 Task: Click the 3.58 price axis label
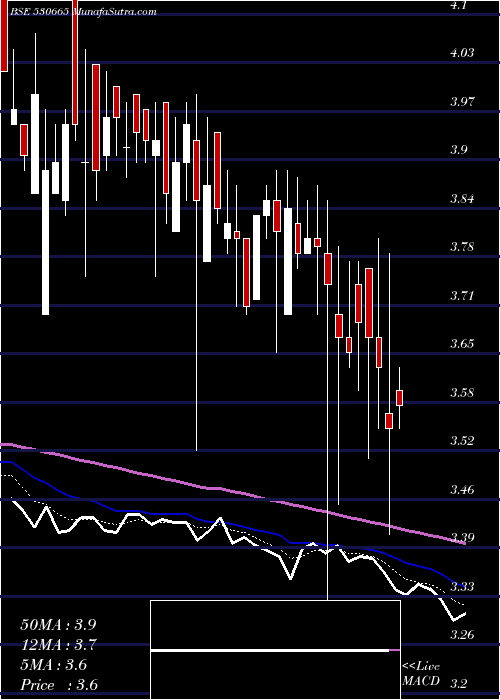[x=462, y=393]
